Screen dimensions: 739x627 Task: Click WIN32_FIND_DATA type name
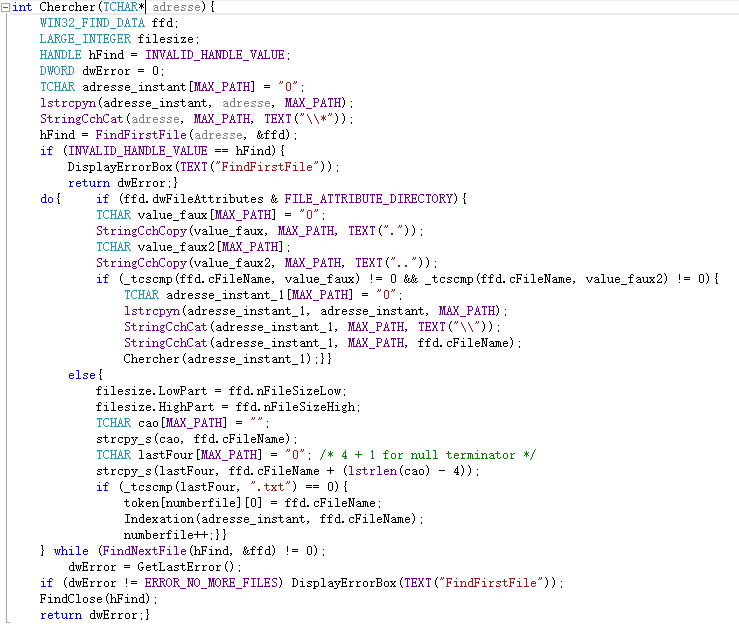tap(92, 23)
